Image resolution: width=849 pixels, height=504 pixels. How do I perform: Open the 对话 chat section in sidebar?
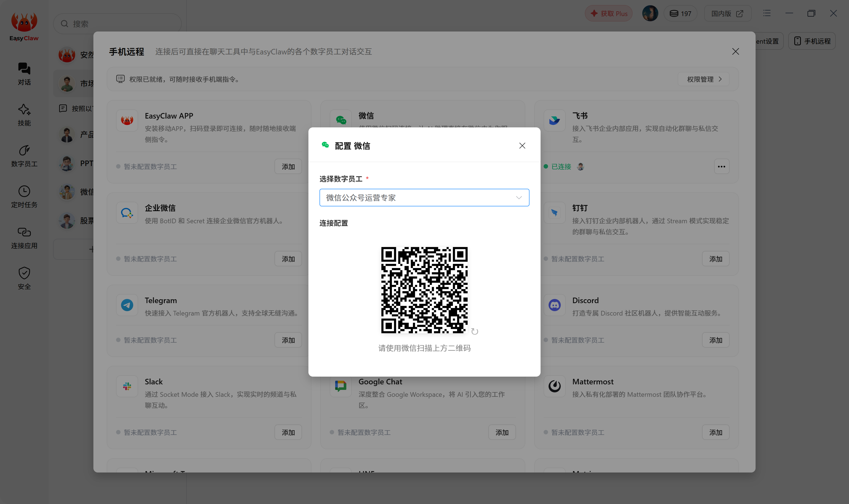(x=24, y=74)
